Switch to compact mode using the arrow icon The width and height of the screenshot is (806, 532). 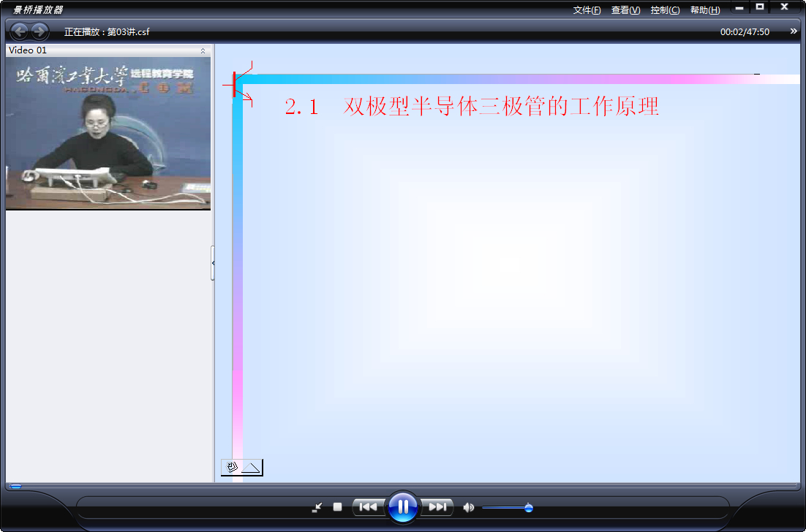[317, 507]
